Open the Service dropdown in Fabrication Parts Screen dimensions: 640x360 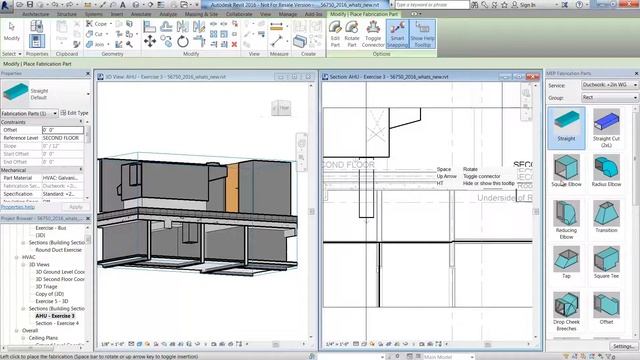click(x=609, y=85)
